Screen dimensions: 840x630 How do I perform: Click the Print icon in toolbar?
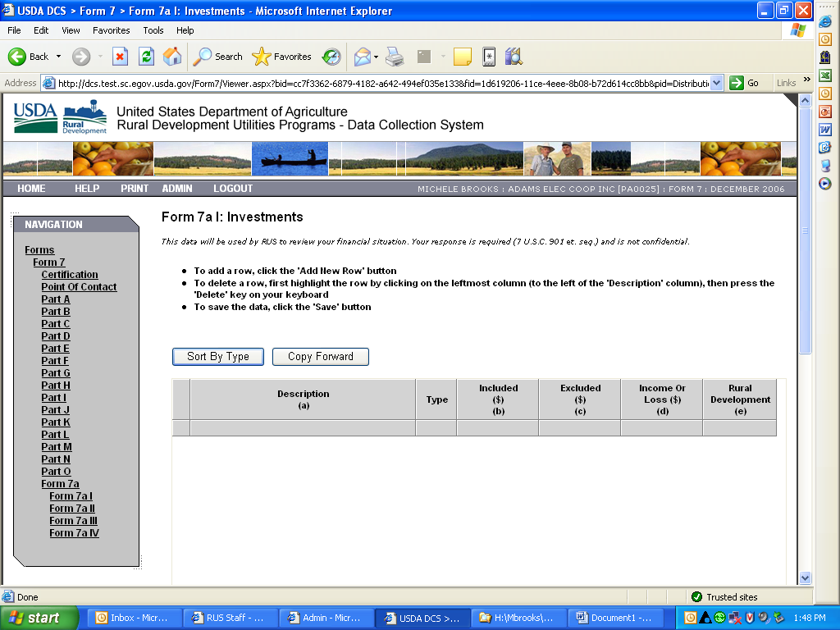(x=395, y=57)
